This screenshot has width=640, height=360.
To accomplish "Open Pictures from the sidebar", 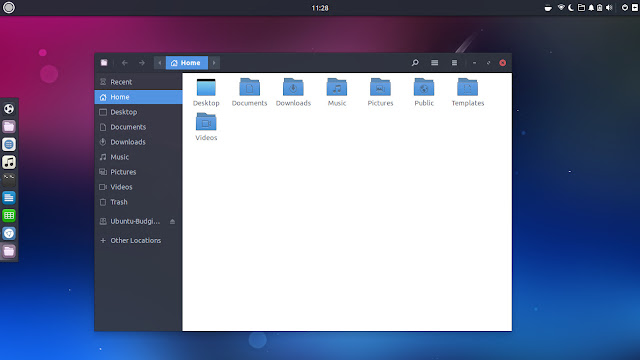I will 138,172.
